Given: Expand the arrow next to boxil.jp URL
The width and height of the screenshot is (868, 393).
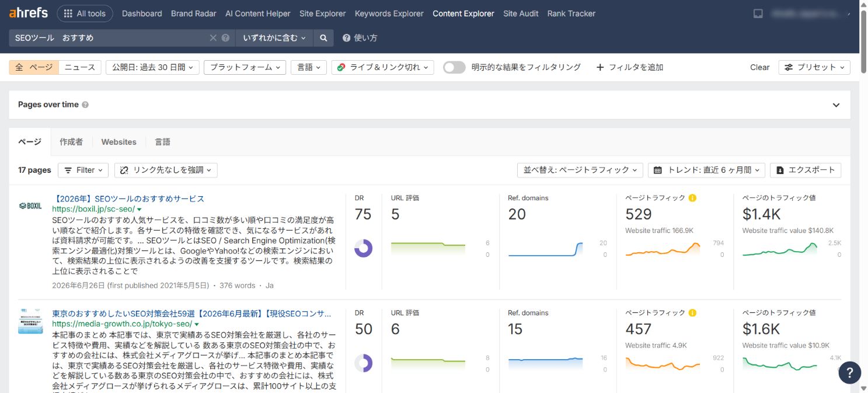Looking at the screenshot, I should point(140,209).
